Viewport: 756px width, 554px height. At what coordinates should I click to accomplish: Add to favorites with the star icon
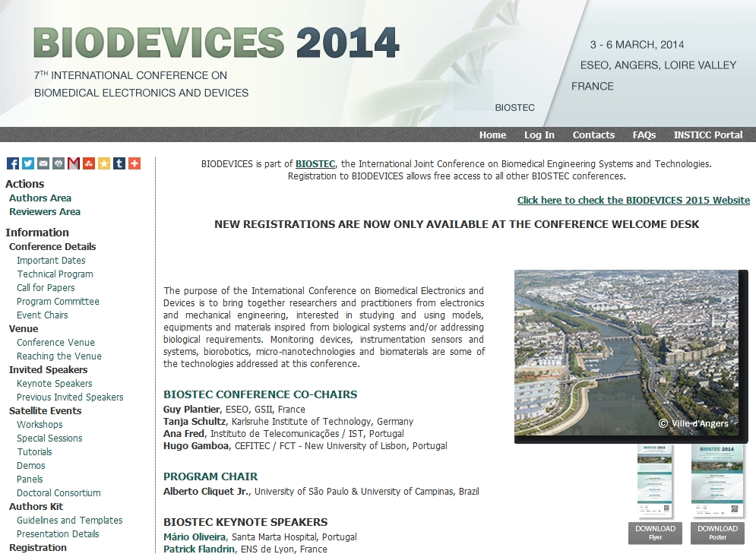(104, 163)
